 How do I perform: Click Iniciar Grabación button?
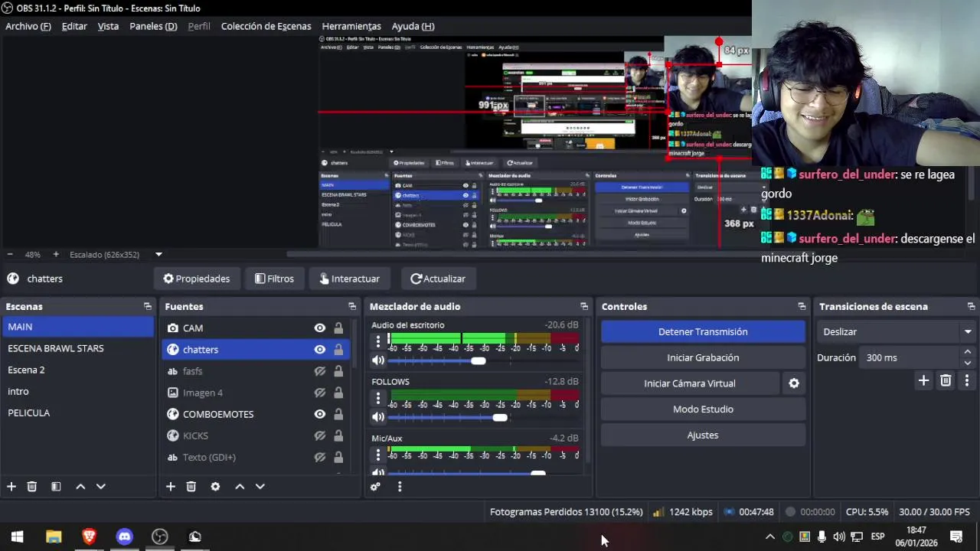point(703,357)
